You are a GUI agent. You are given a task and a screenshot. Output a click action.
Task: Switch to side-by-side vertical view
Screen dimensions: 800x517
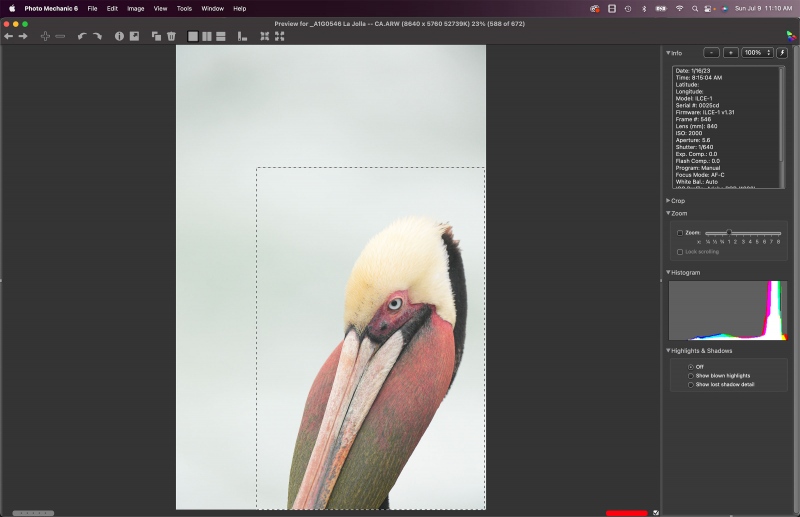[207, 36]
